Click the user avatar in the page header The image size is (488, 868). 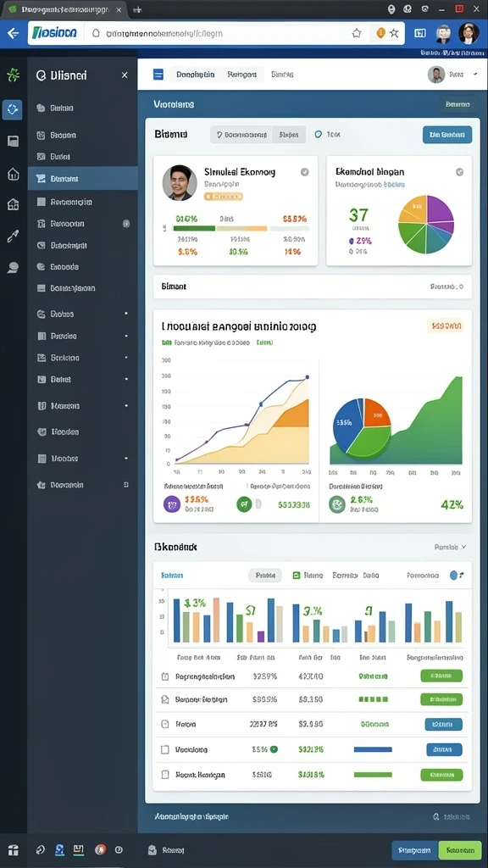[436, 75]
